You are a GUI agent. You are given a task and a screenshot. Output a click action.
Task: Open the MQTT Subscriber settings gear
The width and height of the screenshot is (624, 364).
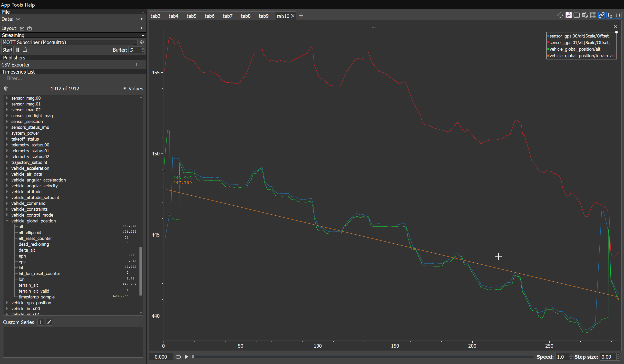(142, 42)
